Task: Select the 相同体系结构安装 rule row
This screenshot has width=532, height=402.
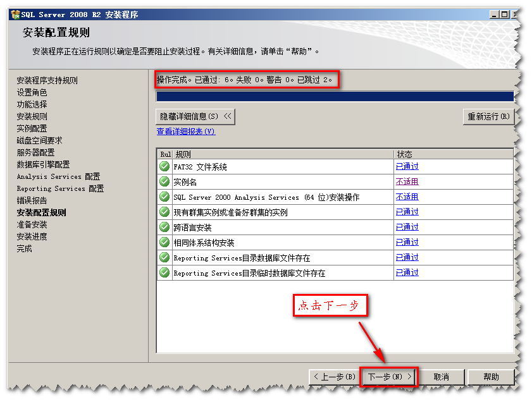Action: click(335, 242)
